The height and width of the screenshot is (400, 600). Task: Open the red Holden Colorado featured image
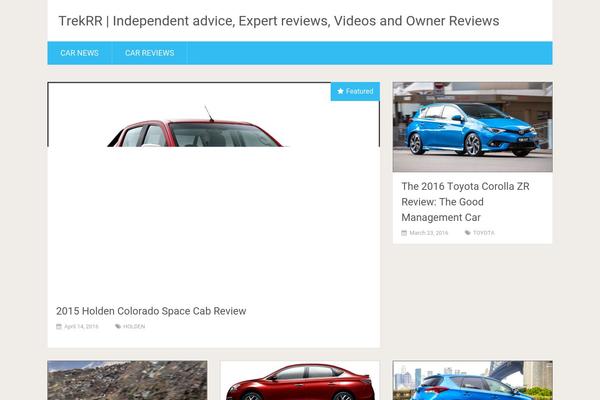point(214,114)
